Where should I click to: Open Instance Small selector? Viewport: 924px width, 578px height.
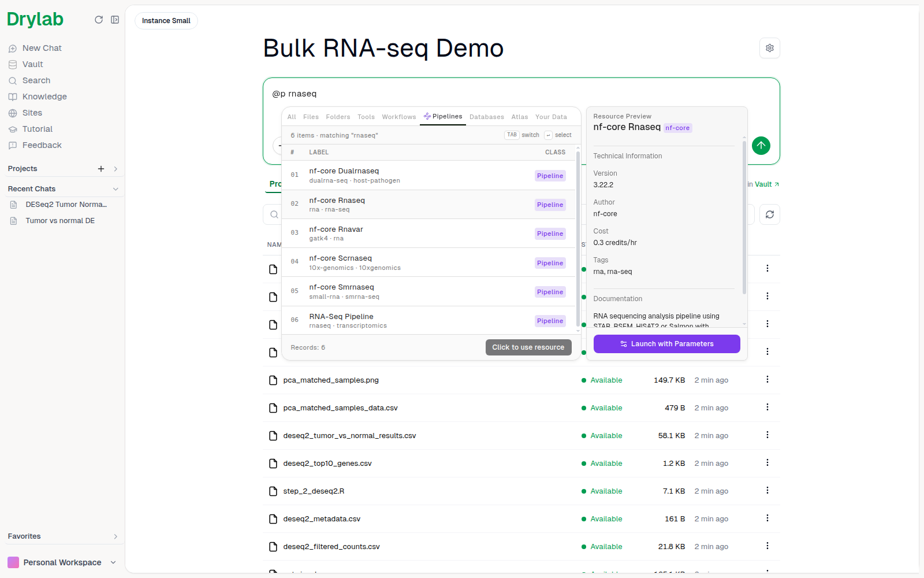[166, 21]
